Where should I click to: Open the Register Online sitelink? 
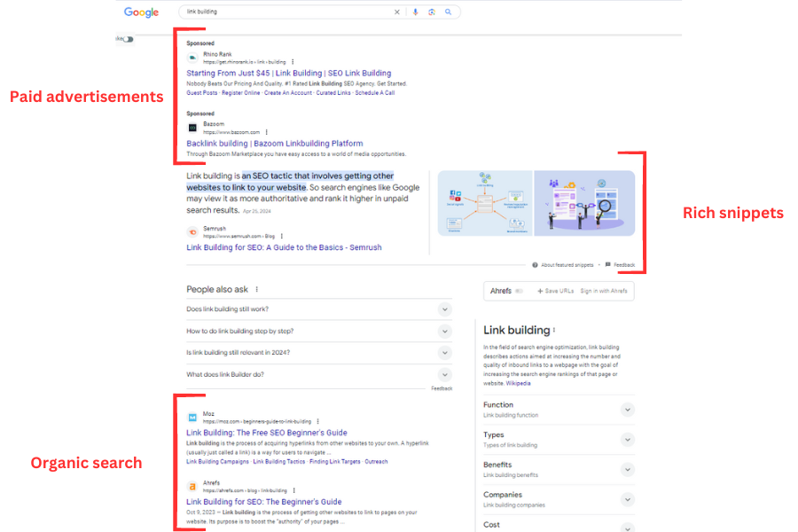pyautogui.click(x=240, y=92)
